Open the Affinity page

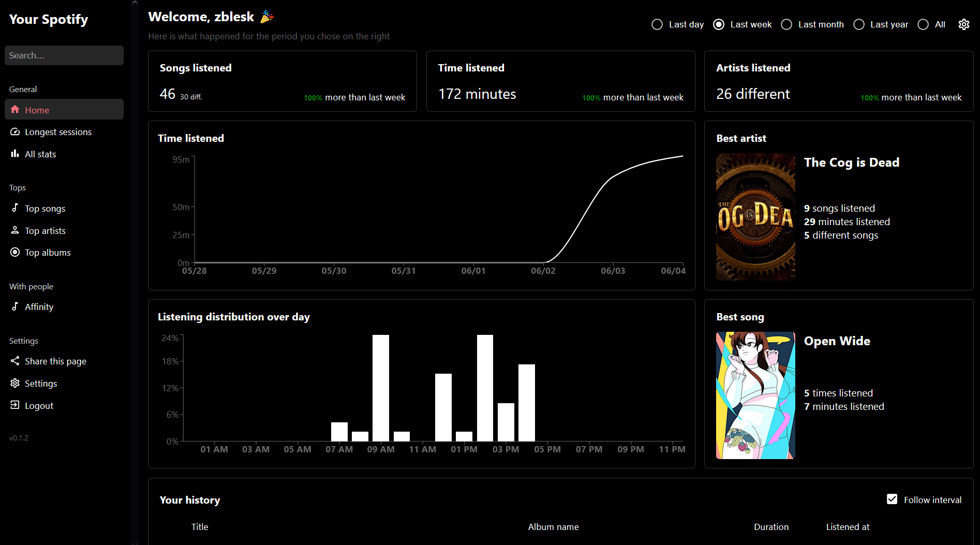click(x=39, y=307)
